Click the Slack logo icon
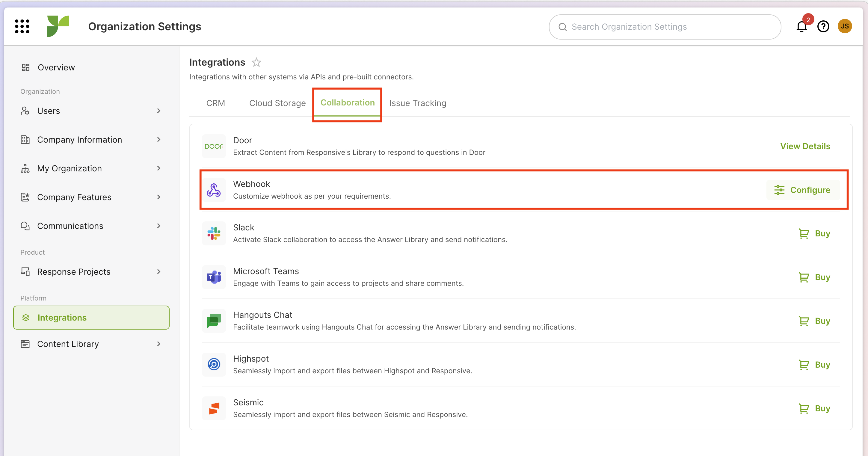 point(214,233)
